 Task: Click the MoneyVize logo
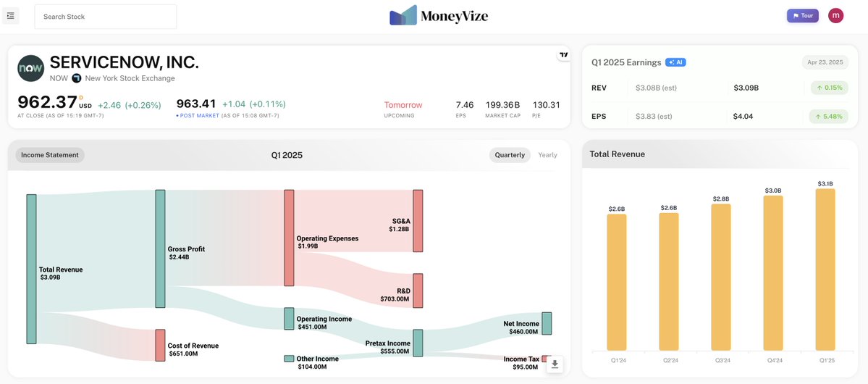[439, 16]
